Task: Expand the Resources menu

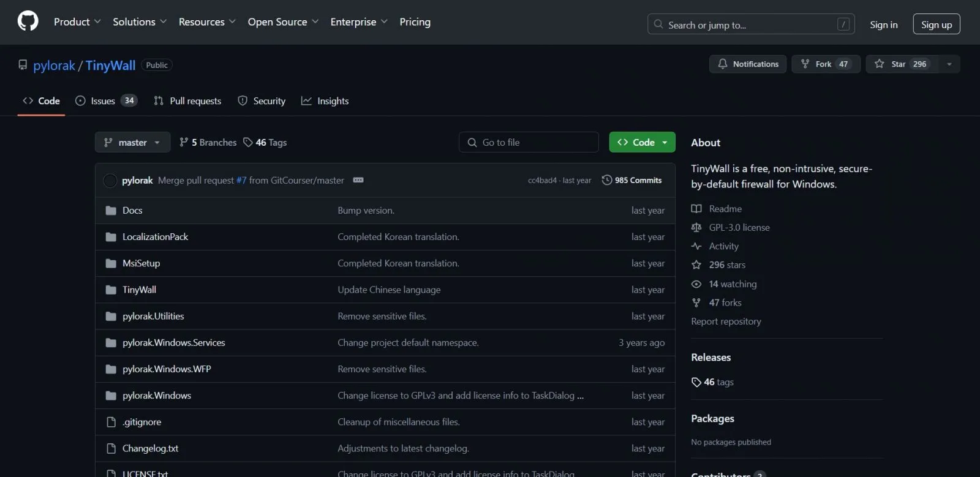Action: [207, 22]
